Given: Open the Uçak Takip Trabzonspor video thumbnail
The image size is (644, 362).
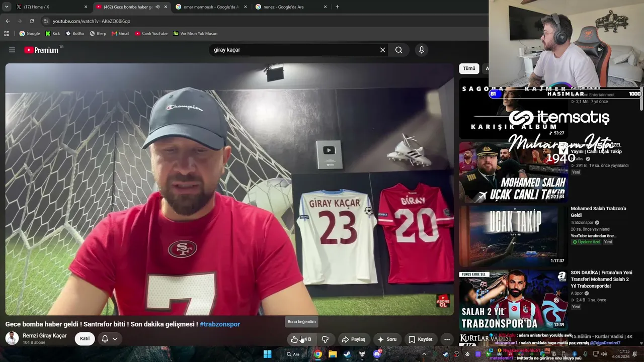Looking at the screenshot, I should (513, 236).
